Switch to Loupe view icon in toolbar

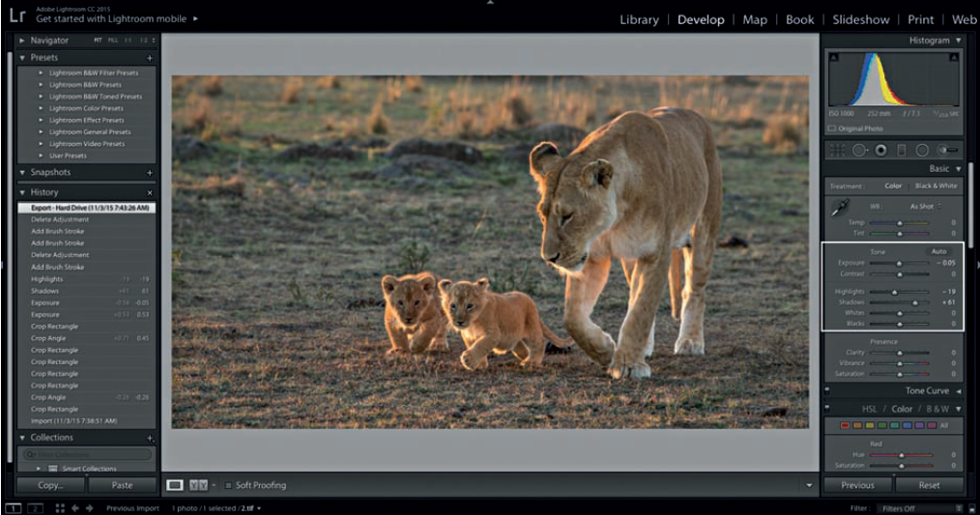[x=175, y=485]
